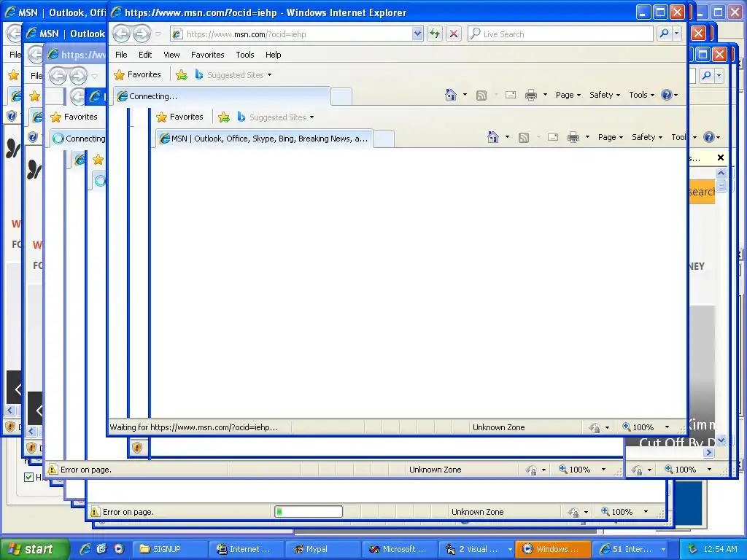The height and width of the screenshot is (560, 747).
Task: Click the scroll up arrow in back window
Action: pyautogui.click(x=721, y=172)
